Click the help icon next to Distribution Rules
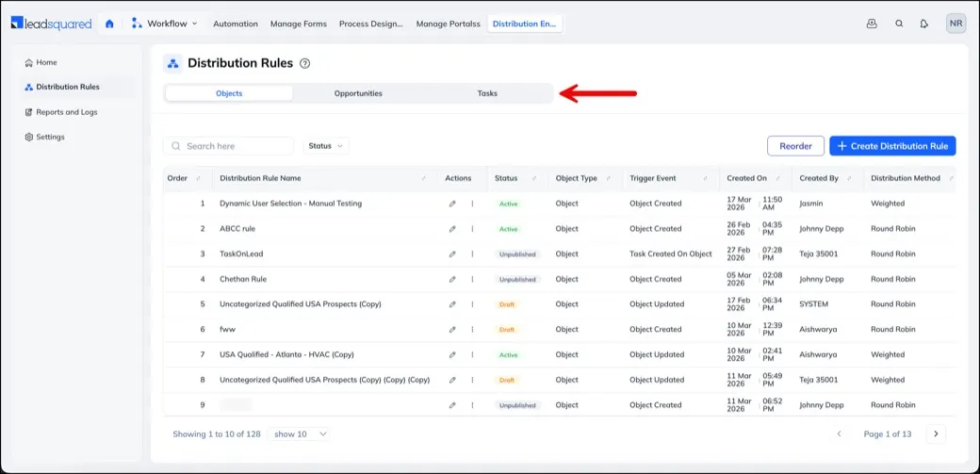 point(305,63)
